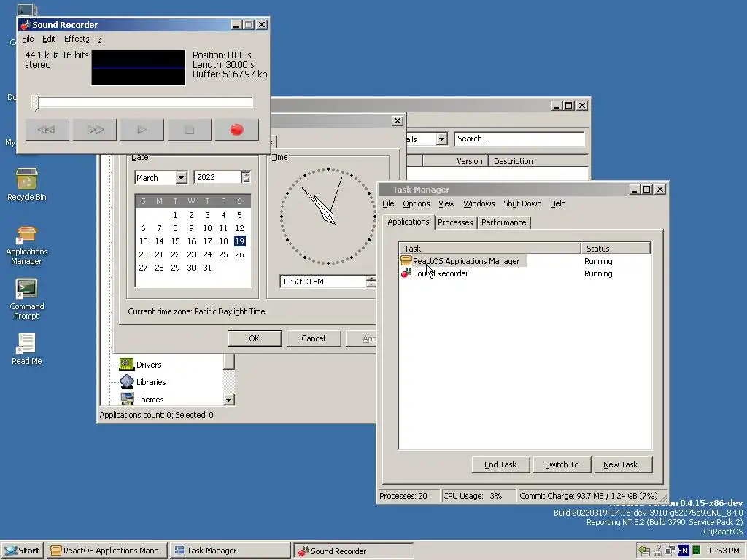Select March 15 in the calendar
This screenshot has width=747, height=560.
tap(175, 241)
